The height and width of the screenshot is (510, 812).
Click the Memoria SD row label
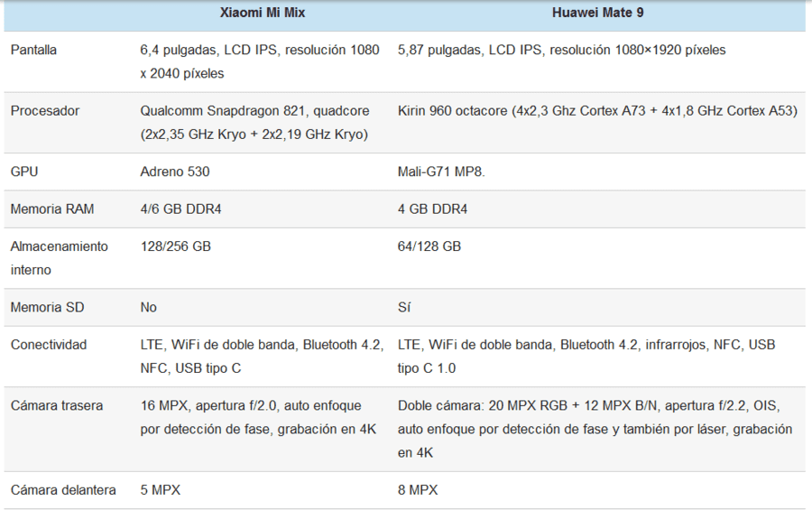click(47, 307)
